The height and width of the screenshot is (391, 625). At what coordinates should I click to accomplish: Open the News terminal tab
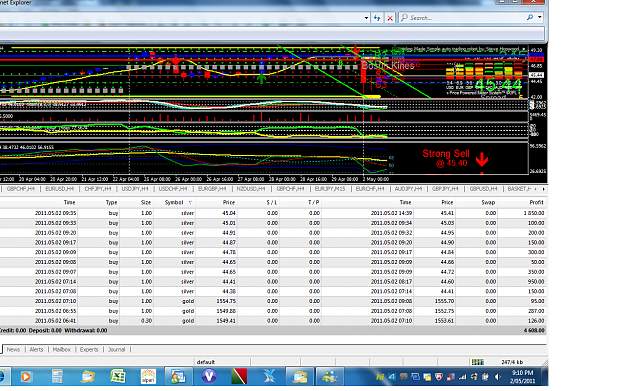[x=13, y=350]
